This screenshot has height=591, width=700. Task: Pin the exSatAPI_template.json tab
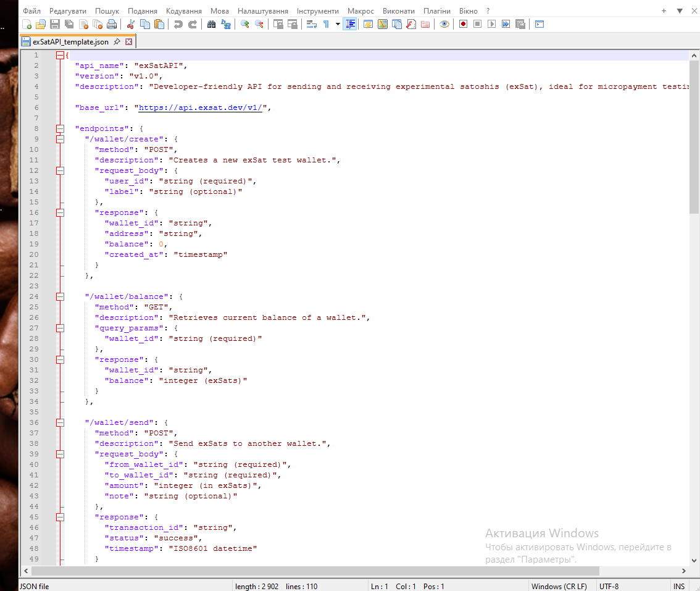click(x=117, y=41)
